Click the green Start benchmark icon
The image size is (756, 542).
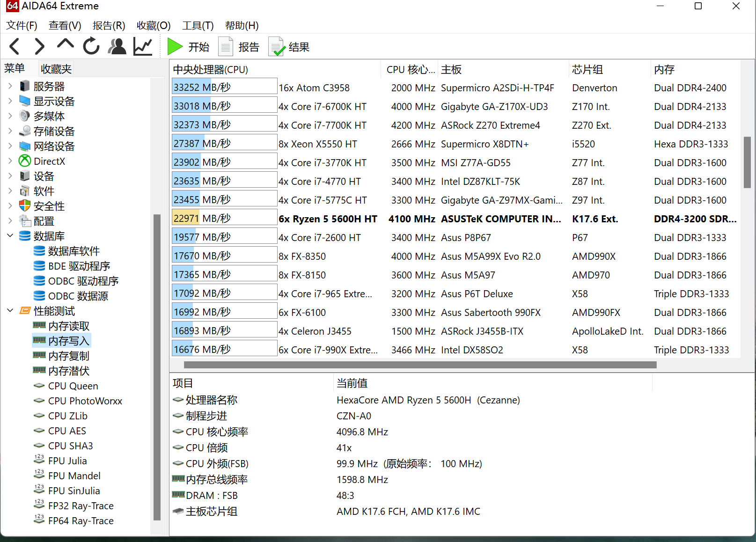[x=175, y=46]
